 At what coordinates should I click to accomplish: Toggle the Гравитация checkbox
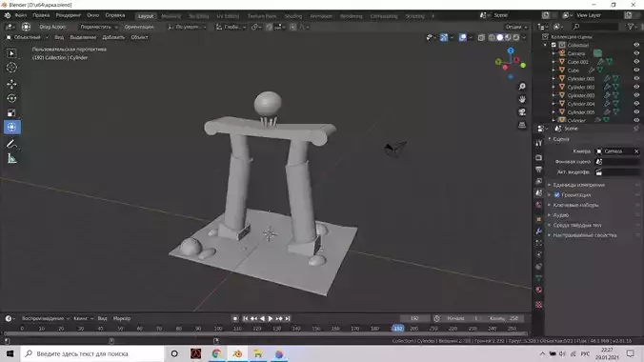(557, 195)
